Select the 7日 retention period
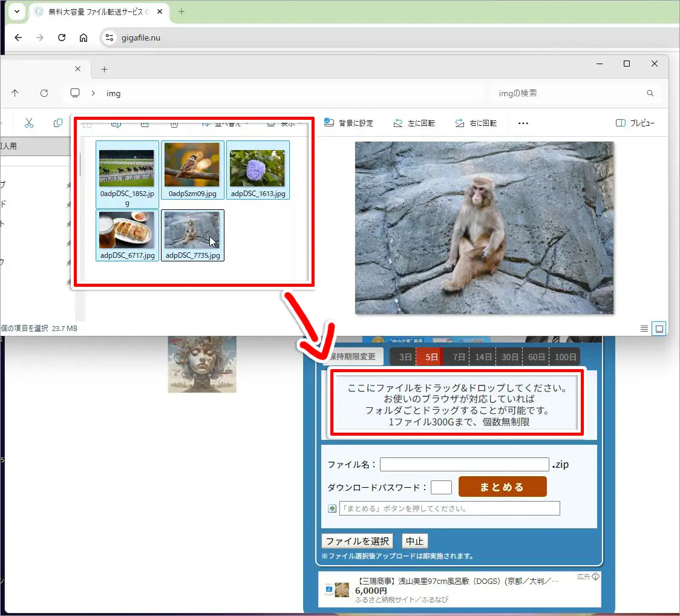Screen dimensions: 680x616 [459, 357]
